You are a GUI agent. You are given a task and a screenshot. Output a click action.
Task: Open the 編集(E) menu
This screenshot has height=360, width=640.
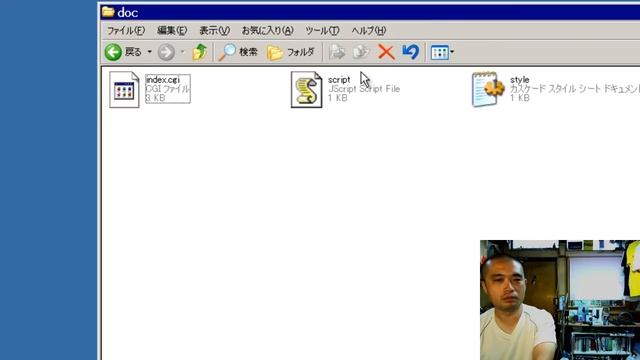[172, 30]
